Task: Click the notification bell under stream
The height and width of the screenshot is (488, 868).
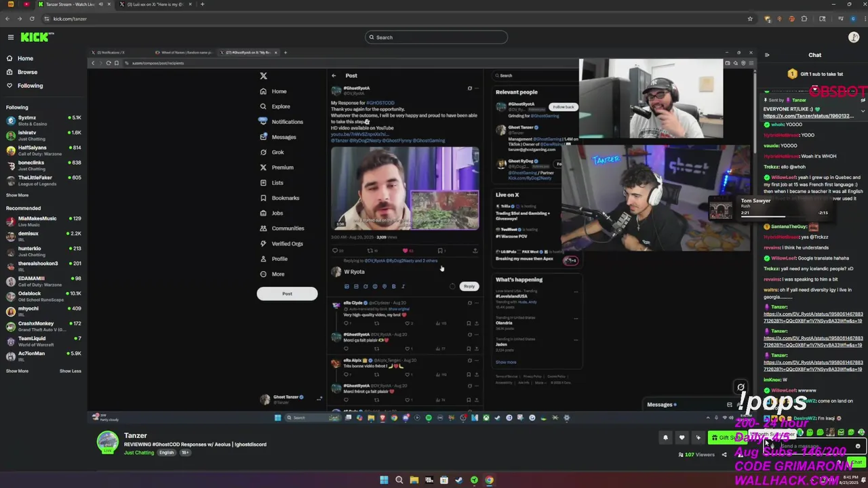Action: [665, 438]
